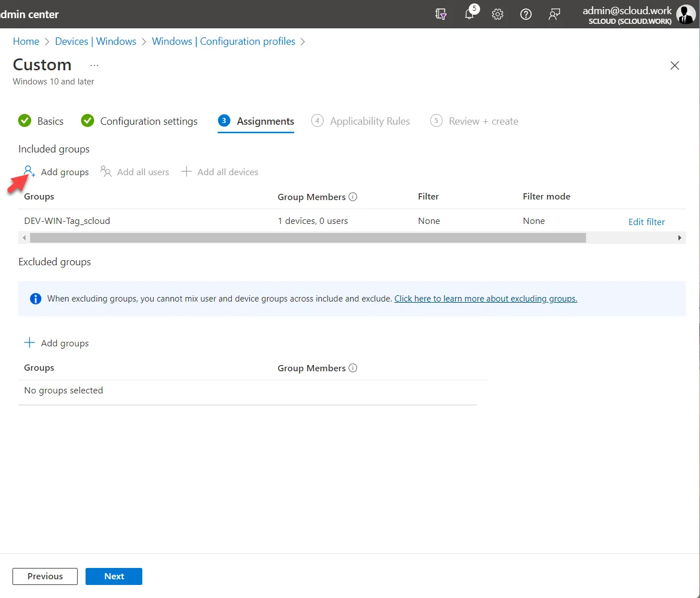Open Windows | Configuration profiles breadcrumb
The width and height of the screenshot is (700, 598).
pos(223,41)
